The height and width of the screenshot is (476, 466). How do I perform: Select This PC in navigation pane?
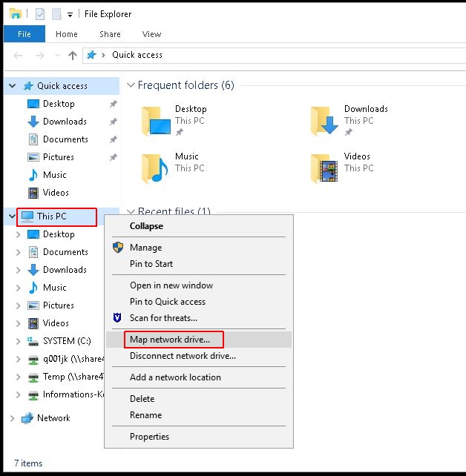pos(51,216)
